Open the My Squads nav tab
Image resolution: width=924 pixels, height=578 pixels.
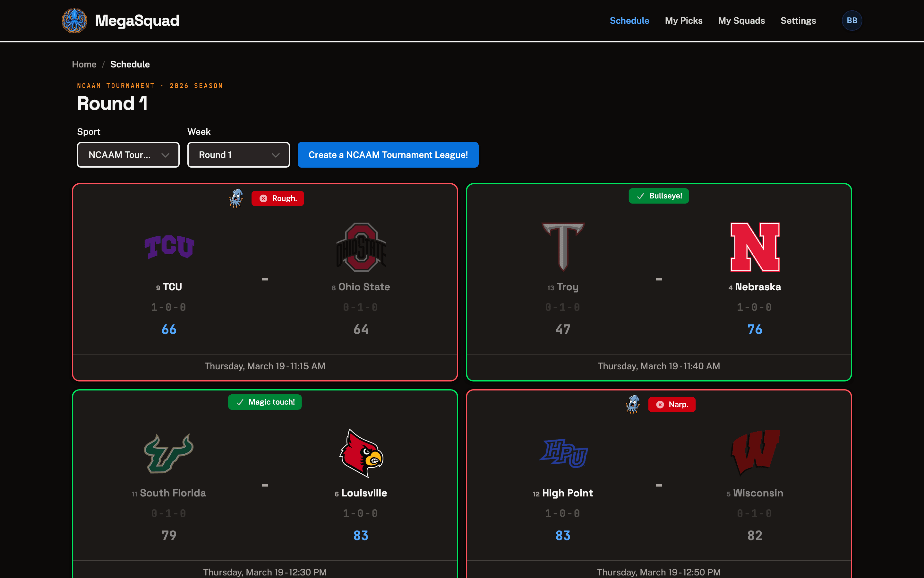[741, 21]
